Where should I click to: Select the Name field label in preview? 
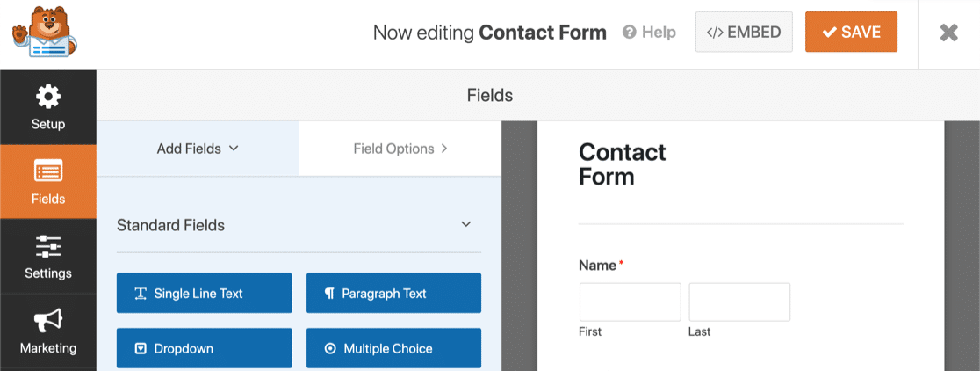point(597,266)
